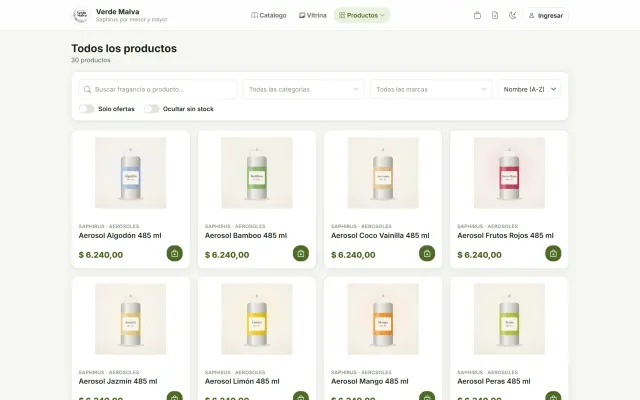Click the Frutos Rojos price $ 6.240,00
Viewport: 640px width, 400px height.
[x=479, y=255]
